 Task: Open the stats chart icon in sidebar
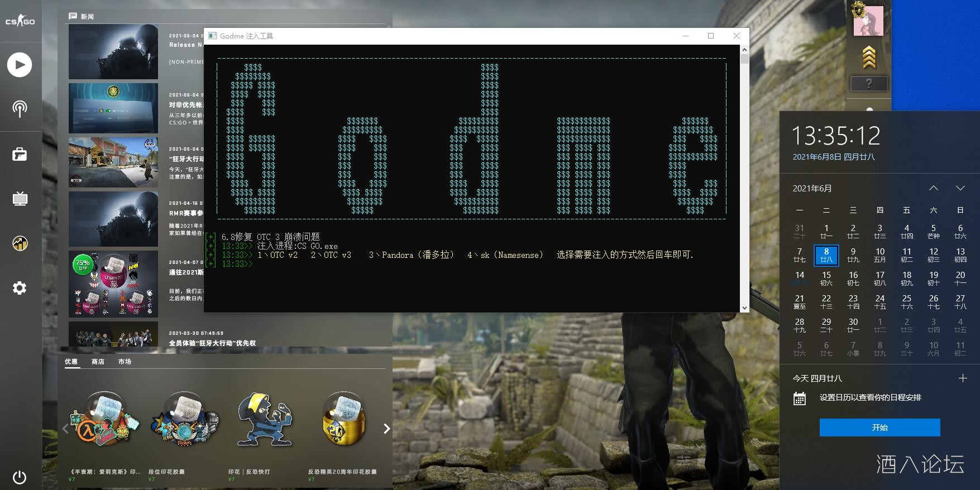(20, 243)
